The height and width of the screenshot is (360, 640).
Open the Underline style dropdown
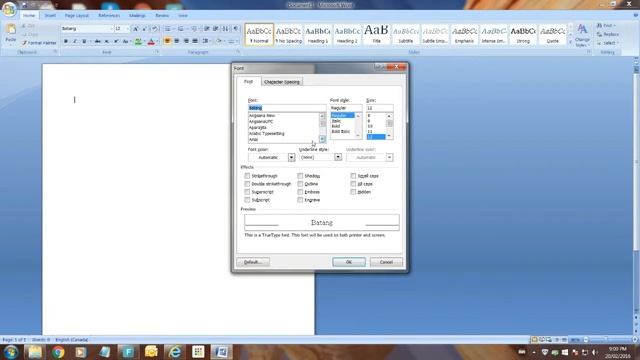[338, 157]
